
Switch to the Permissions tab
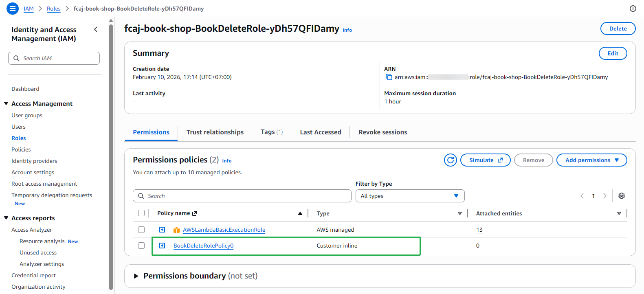click(151, 132)
